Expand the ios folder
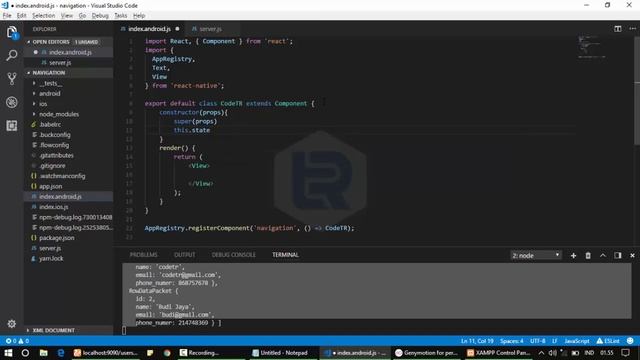The image size is (640, 360). pos(43,104)
